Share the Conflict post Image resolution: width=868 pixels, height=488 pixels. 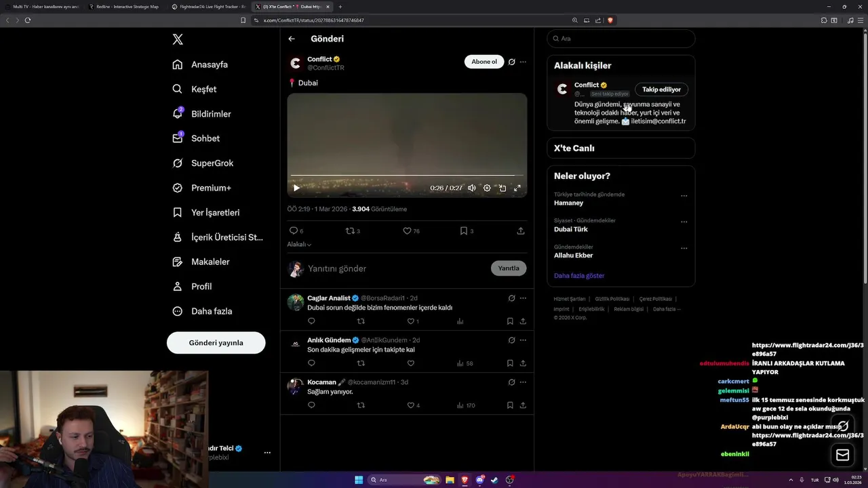click(521, 230)
